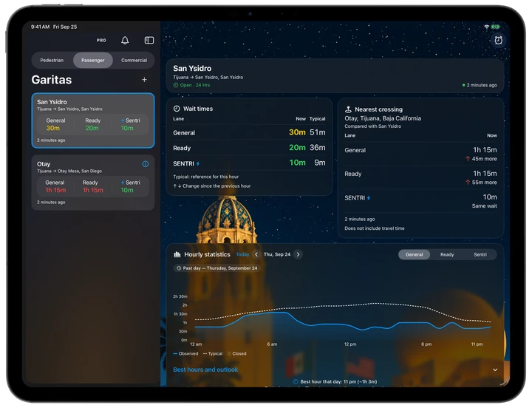Go to previous day in Hourly statistics
The width and height of the screenshot is (532, 408).
pyautogui.click(x=256, y=254)
